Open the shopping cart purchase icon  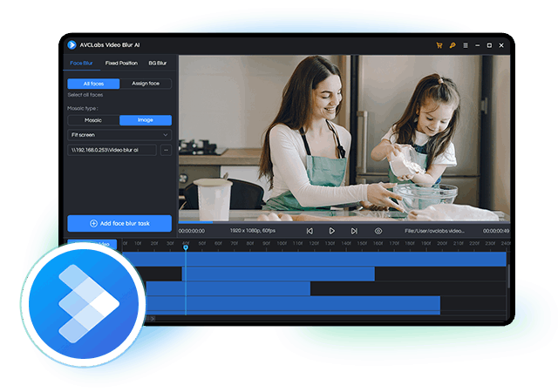click(x=439, y=45)
